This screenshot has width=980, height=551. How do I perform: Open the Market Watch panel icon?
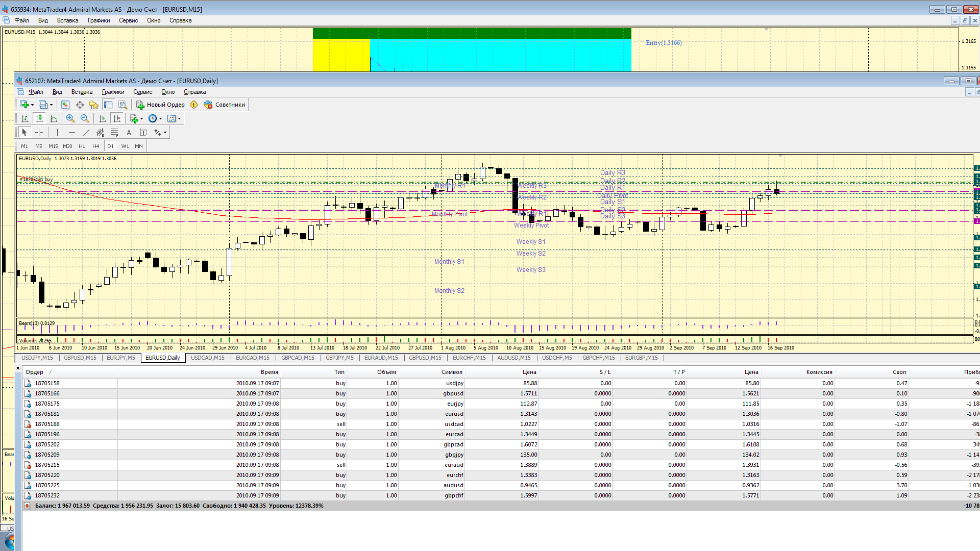[65, 105]
